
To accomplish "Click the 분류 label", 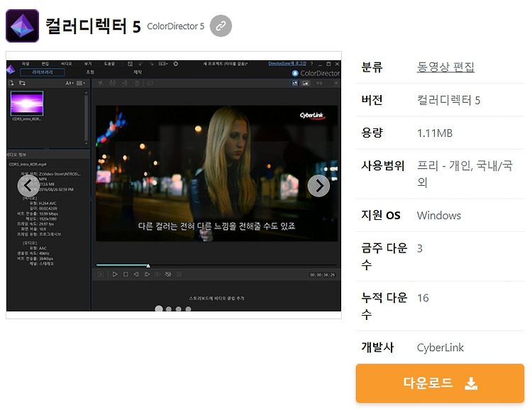I will point(372,67).
